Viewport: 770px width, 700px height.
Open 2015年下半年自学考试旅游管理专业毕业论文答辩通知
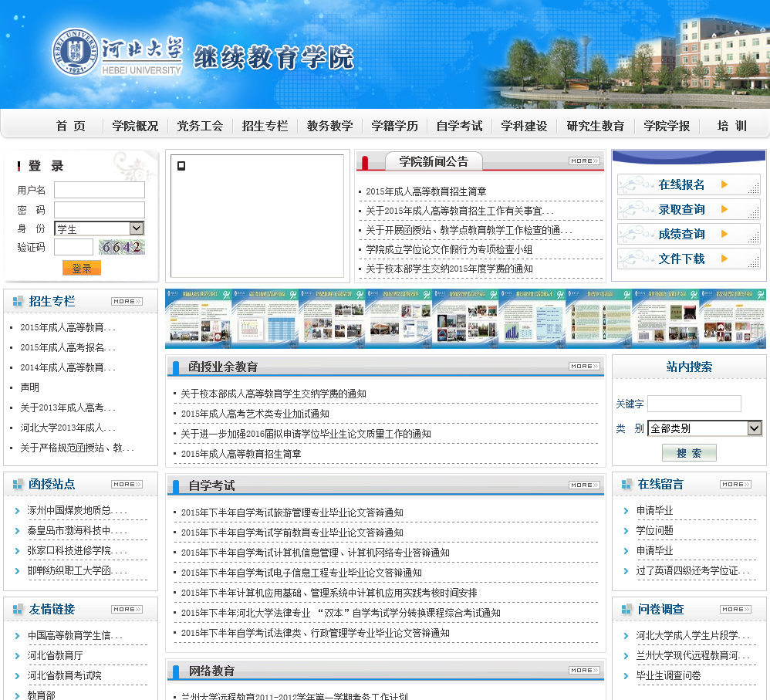click(x=292, y=512)
